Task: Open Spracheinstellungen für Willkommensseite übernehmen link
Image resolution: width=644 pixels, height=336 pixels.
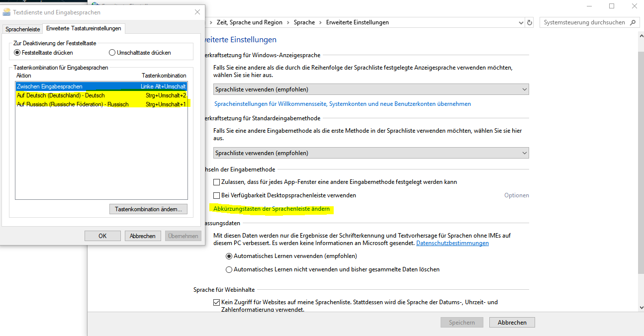Action: 343,104
